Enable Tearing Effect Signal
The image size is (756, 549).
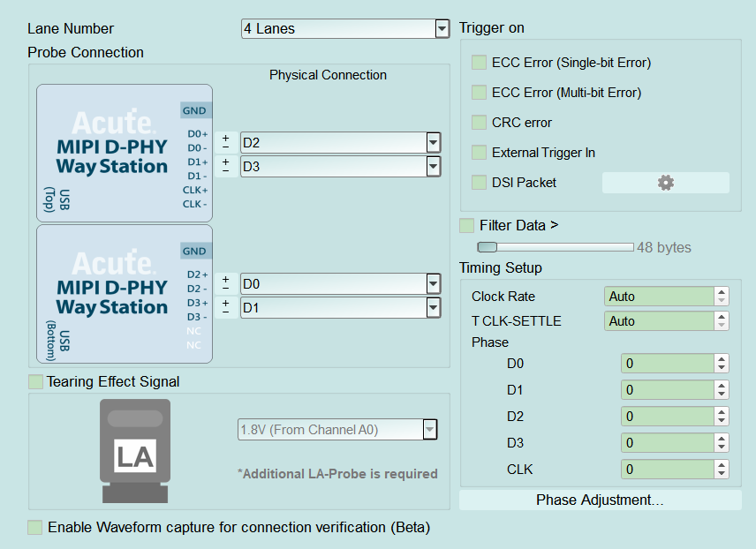(35, 382)
